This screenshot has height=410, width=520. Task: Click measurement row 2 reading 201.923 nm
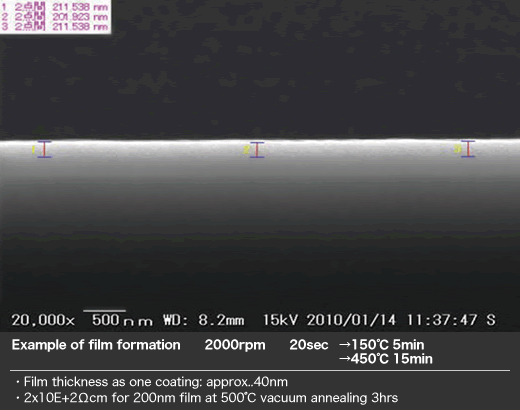pos(55,17)
